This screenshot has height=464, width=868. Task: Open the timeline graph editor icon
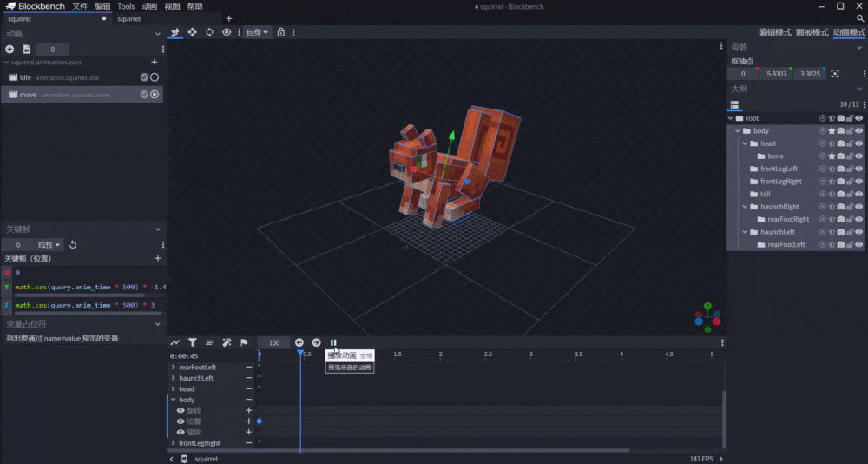point(175,342)
